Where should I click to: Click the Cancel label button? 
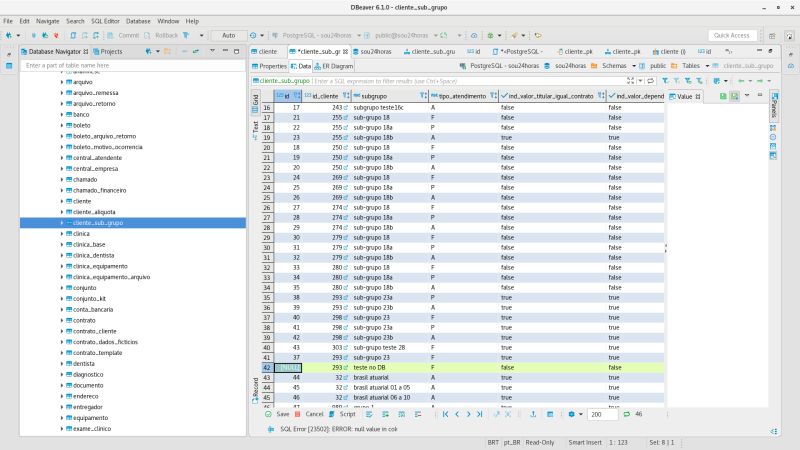(314, 414)
